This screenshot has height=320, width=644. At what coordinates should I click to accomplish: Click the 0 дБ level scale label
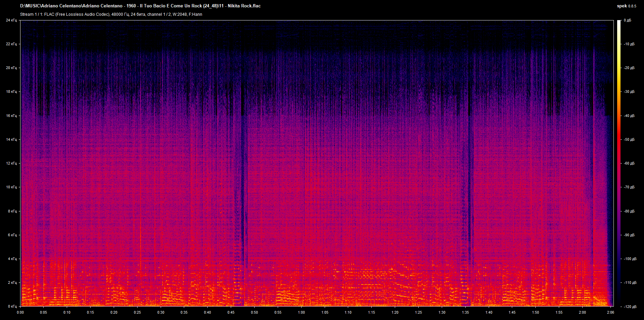pyautogui.click(x=628, y=20)
